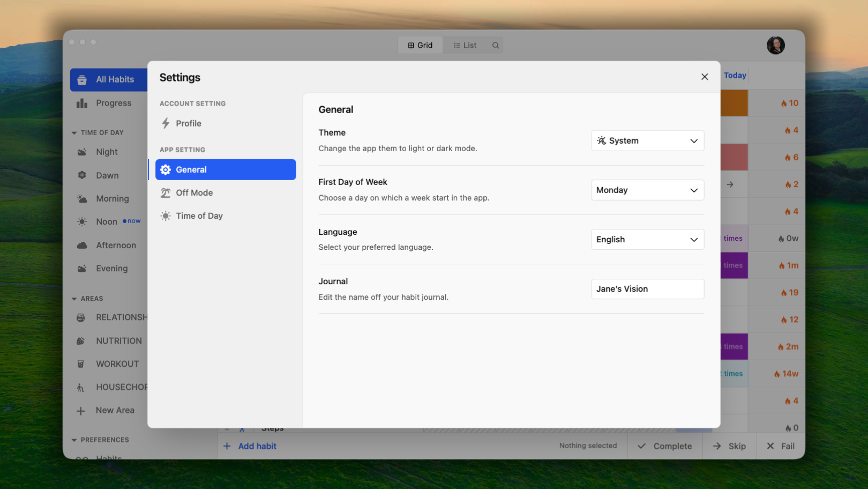Switch to Grid view

(x=420, y=45)
